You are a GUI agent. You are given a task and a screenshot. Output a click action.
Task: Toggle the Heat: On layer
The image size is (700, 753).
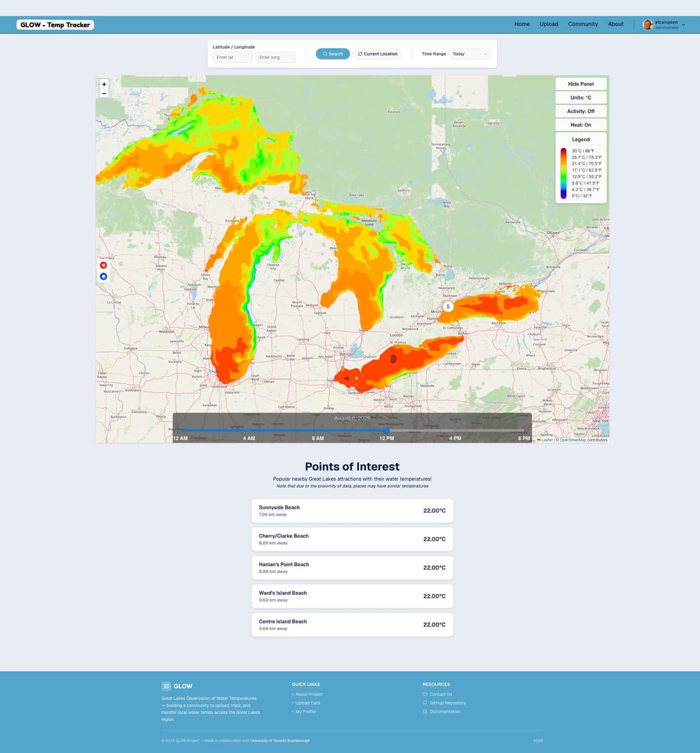pyautogui.click(x=581, y=125)
